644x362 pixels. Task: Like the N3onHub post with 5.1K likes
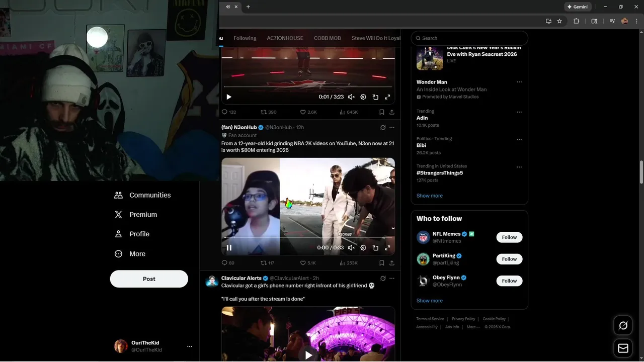(308, 263)
